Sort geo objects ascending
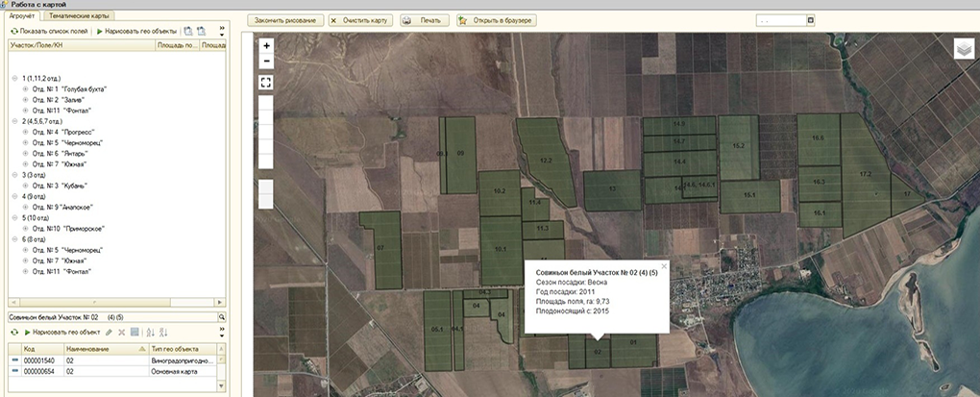This screenshot has width=980, height=397. coord(149,332)
